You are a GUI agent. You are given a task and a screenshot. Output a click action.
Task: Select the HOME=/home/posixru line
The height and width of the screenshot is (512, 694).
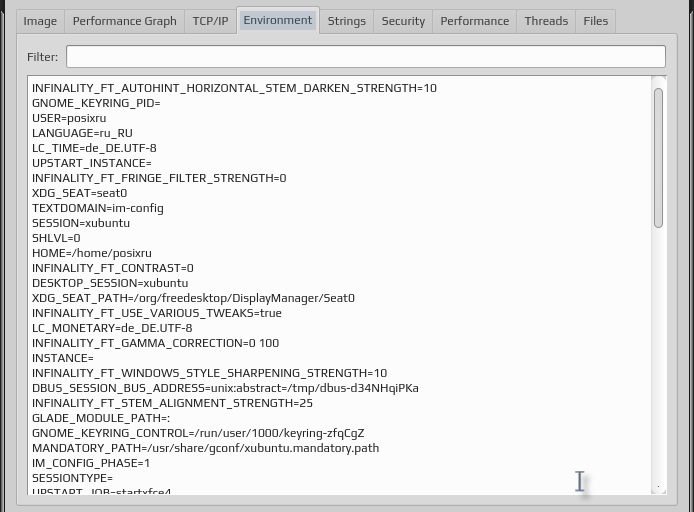coord(92,253)
